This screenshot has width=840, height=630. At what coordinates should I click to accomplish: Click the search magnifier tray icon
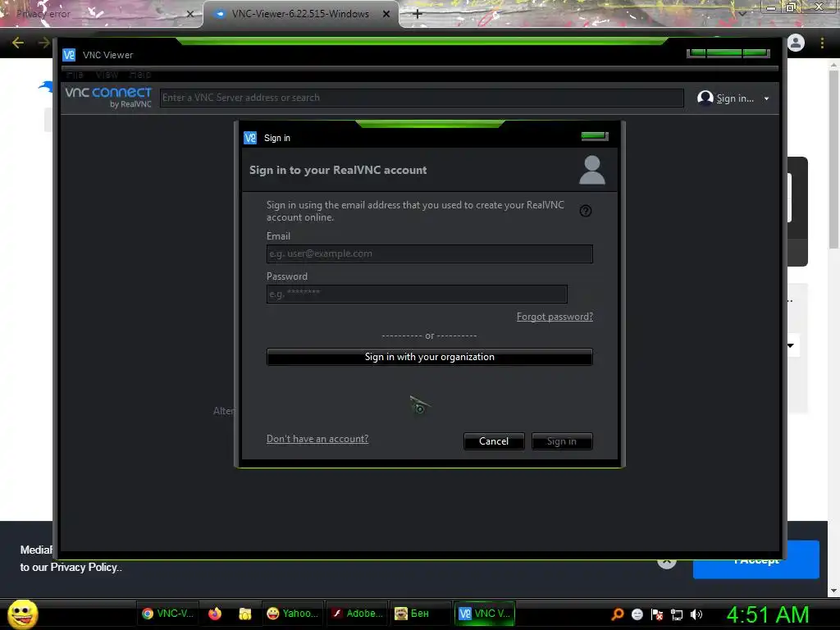point(617,614)
